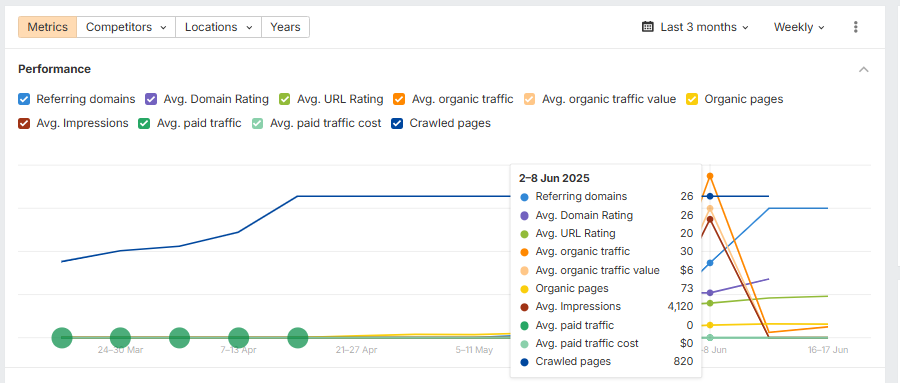Image resolution: width=900 pixels, height=383 pixels.
Task: Toggle Avg. Domain Rating checkbox
Action: click(x=151, y=99)
